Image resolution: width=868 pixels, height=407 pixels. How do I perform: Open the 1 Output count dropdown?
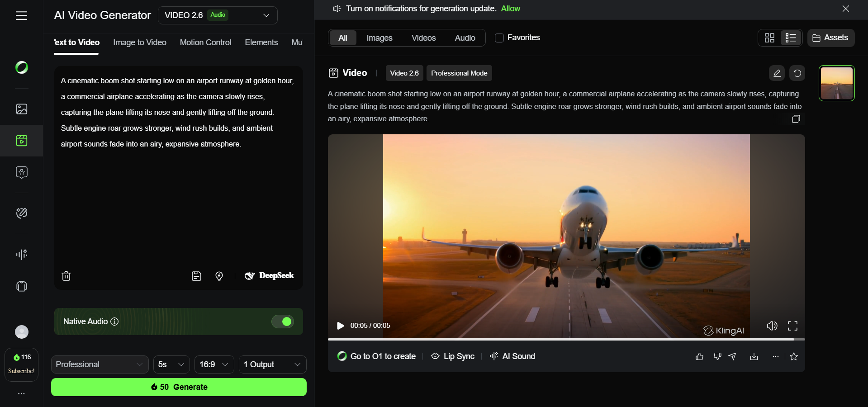click(273, 364)
